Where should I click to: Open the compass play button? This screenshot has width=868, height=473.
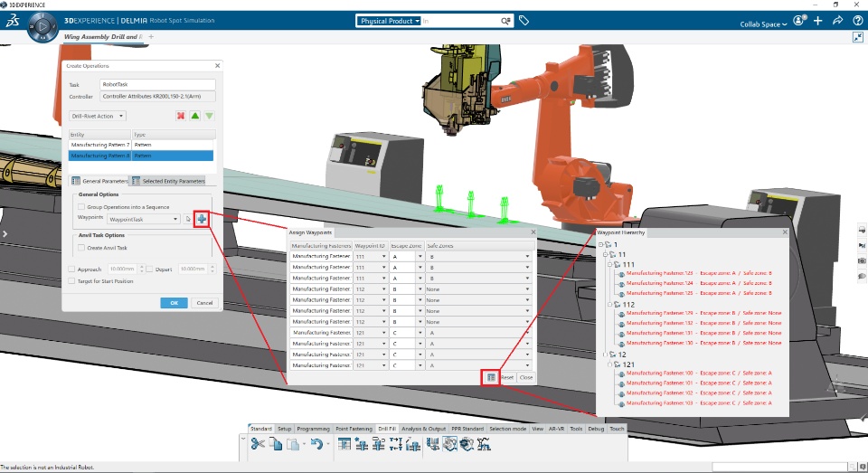42,26
